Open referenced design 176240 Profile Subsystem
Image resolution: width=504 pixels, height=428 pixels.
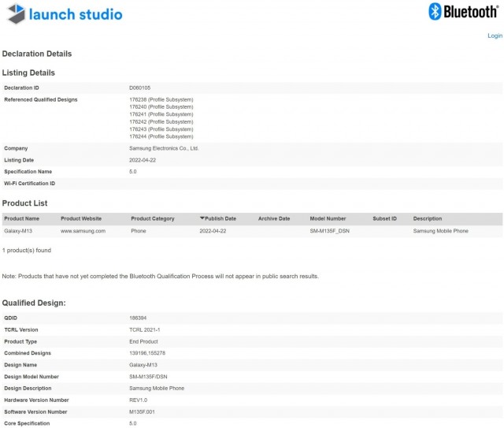click(x=161, y=107)
